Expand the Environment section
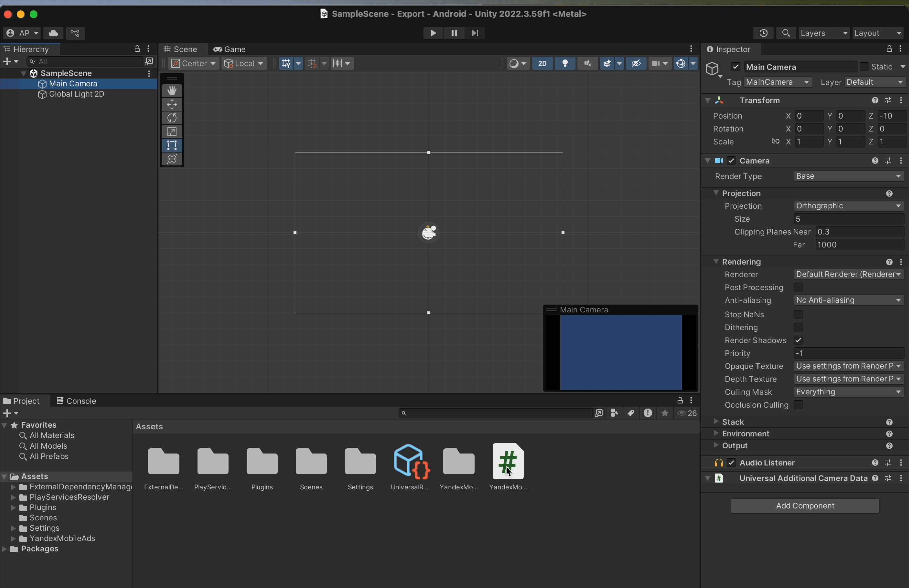This screenshot has height=588, width=909. coord(716,433)
